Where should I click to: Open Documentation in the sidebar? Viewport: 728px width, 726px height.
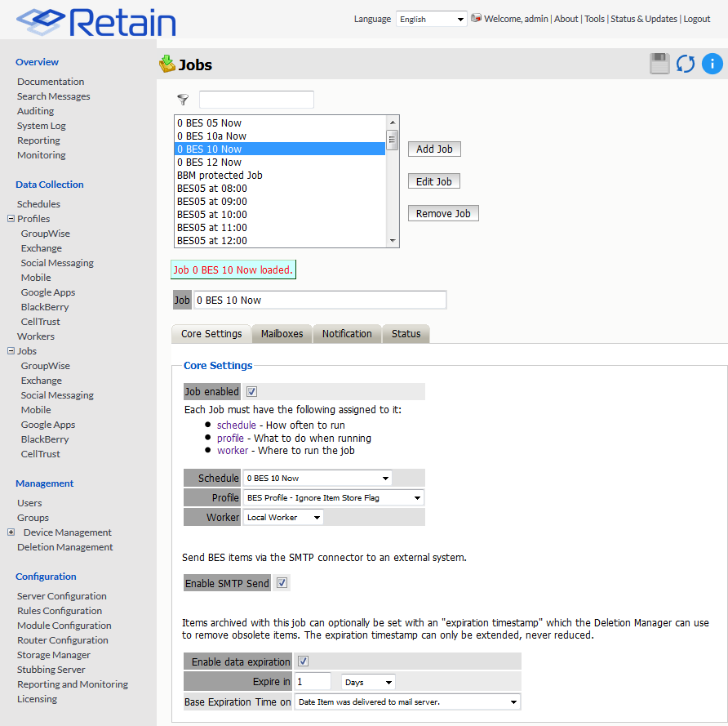51,82
